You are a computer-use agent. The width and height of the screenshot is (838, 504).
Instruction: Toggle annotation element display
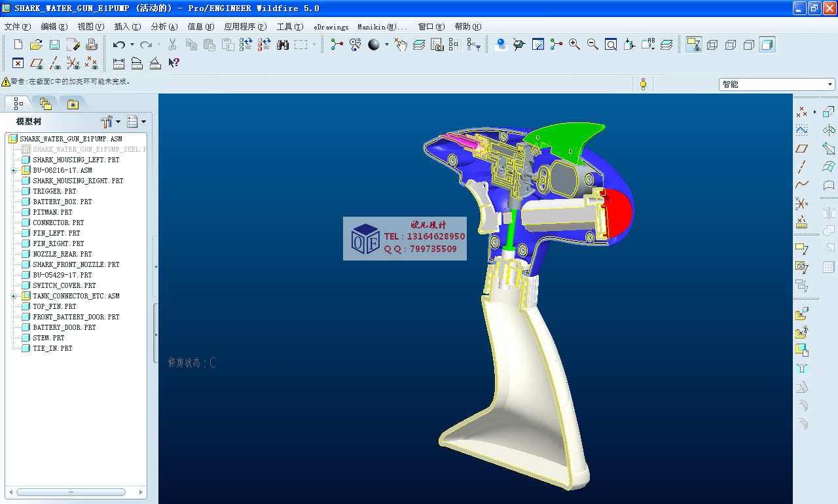click(x=693, y=45)
